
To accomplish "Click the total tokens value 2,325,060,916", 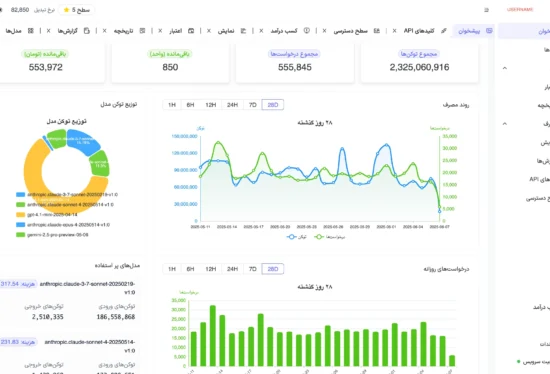I will (419, 67).
